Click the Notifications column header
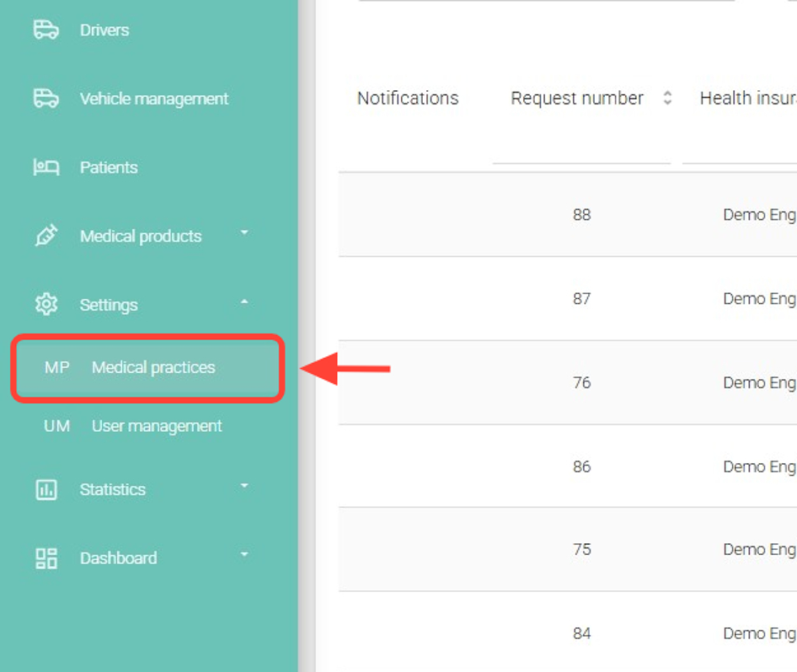The height and width of the screenshot is (672, 797). coord(408,99)
